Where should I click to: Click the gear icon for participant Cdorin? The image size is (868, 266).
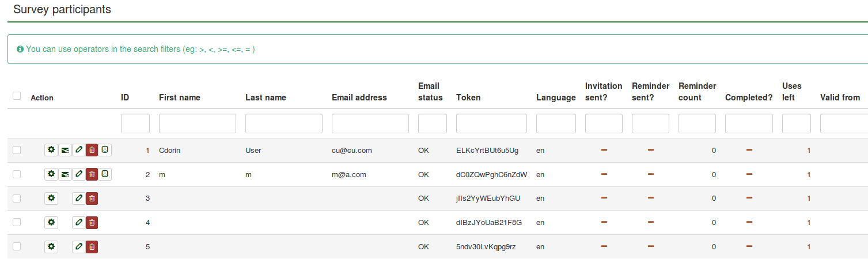click(x=51, y=150)
